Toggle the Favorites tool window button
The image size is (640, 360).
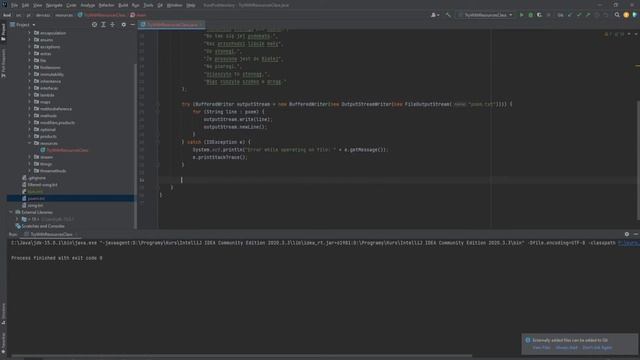(3, 343)
